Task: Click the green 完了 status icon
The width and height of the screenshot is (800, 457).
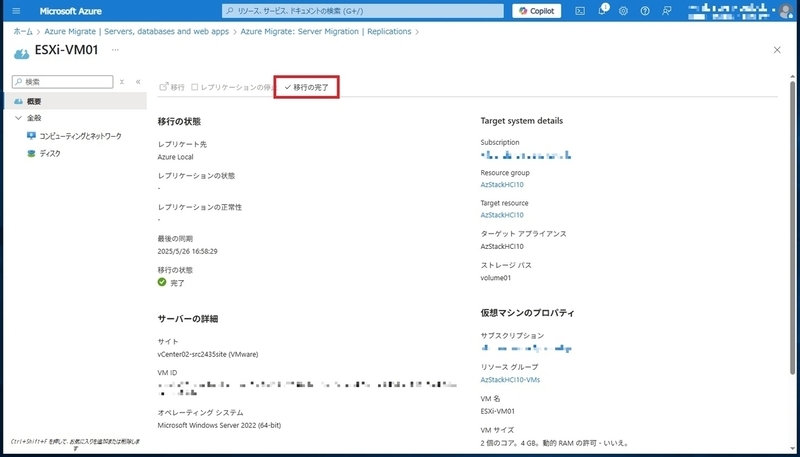Action: click(x=162, y=282)
